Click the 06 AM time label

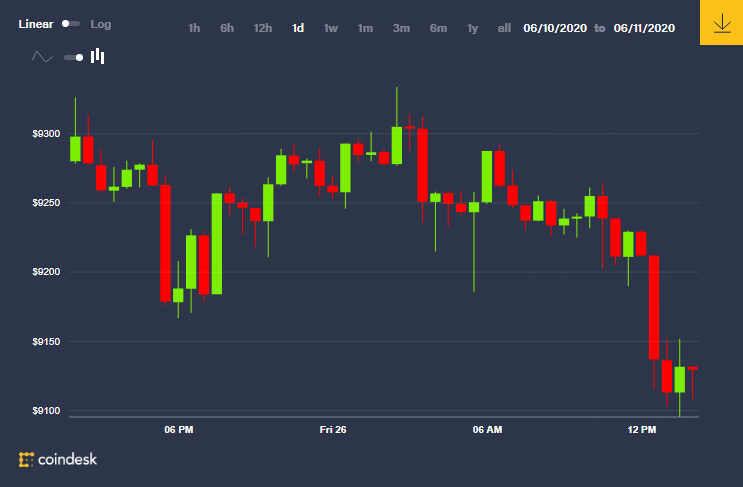click(487, 430)
